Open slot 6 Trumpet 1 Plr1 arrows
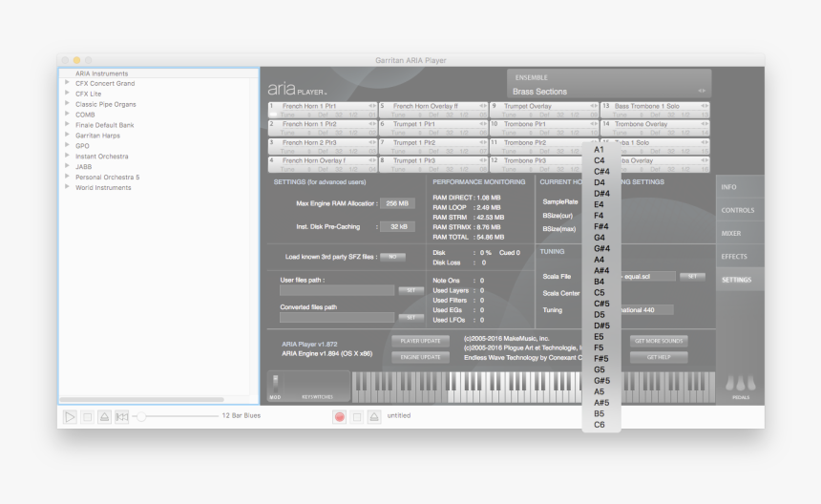This screenshot has height=504, width=821. coord(483,124)
